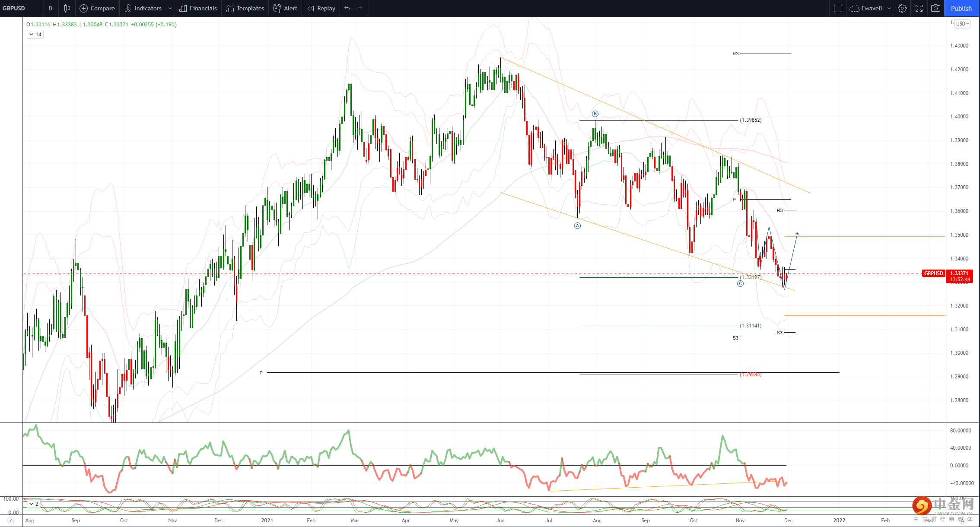Open the USD currency dropdown
This screenshot has height=527, width=980.
(x=962, y=24)
